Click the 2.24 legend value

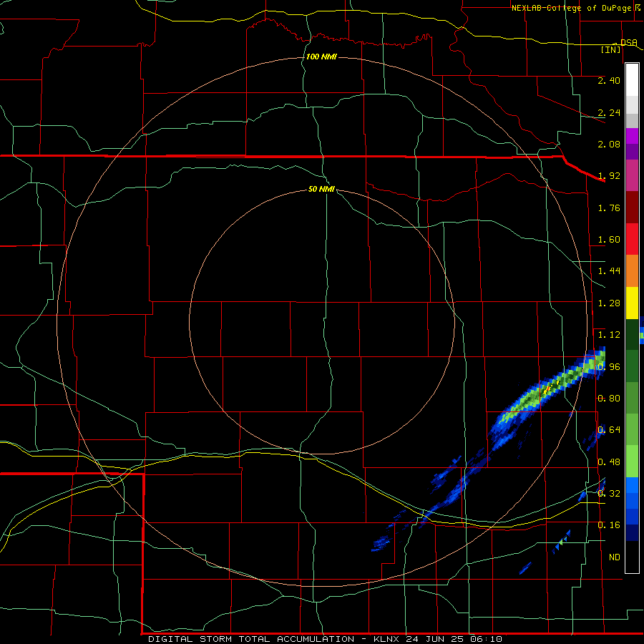pyautogui.click(x=609, y=112)
